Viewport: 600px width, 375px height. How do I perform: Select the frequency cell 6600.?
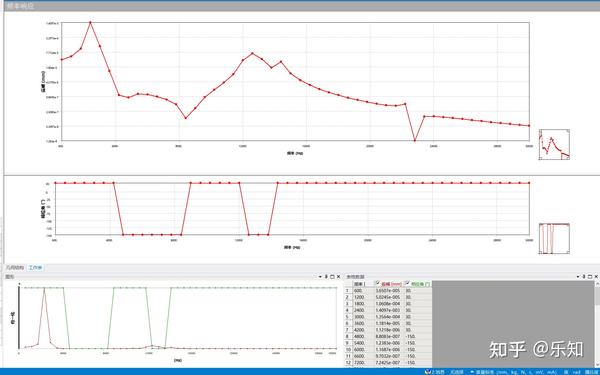pyautogui.click(x=364, y=356)
